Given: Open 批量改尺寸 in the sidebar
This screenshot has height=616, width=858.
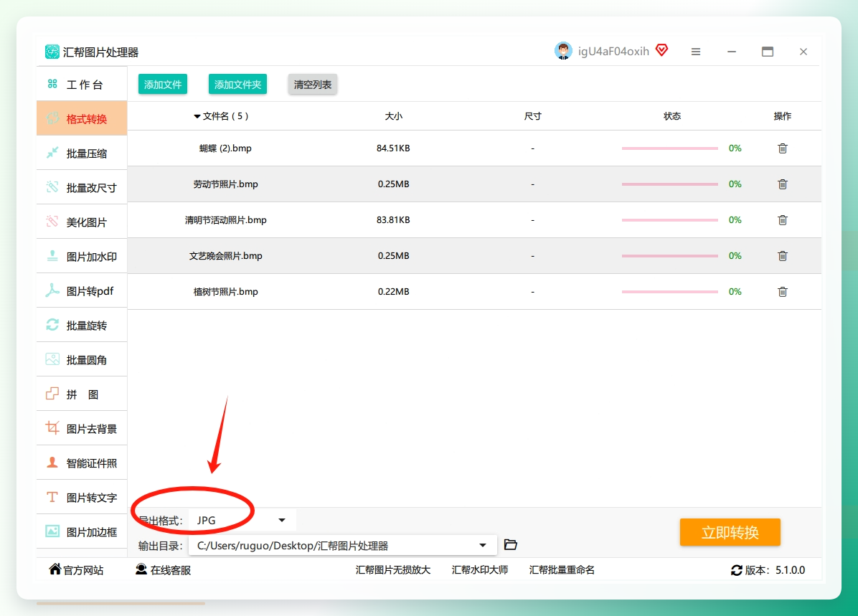Looking at the screenshot, I should click(82, 188).
